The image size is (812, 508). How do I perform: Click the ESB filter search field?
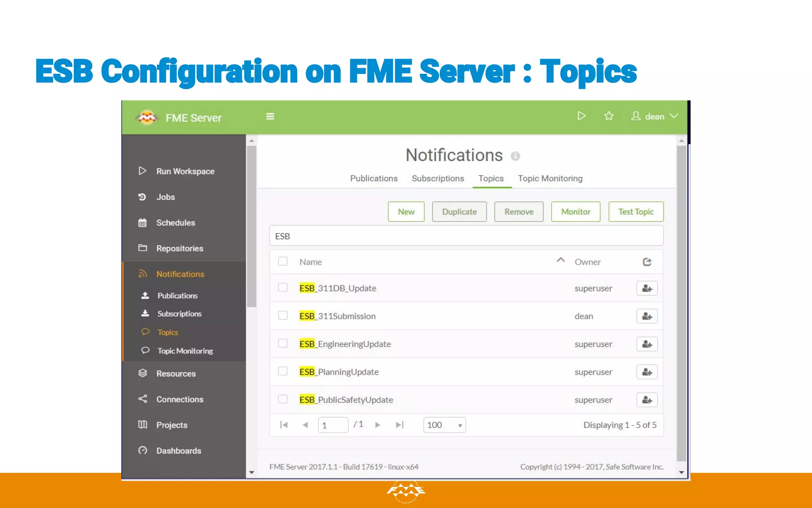(466, 236)
